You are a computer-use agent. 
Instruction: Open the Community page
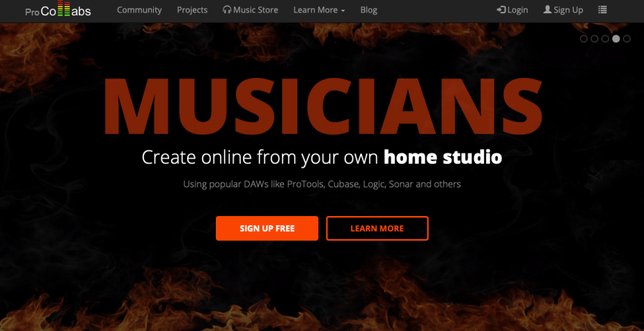[x=139, y=10]
